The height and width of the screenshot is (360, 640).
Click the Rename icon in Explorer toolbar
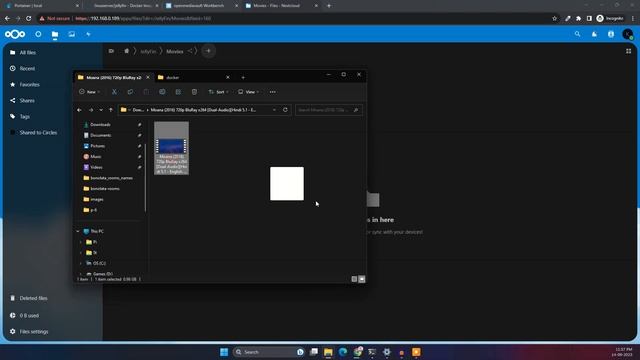pos(162,92)
